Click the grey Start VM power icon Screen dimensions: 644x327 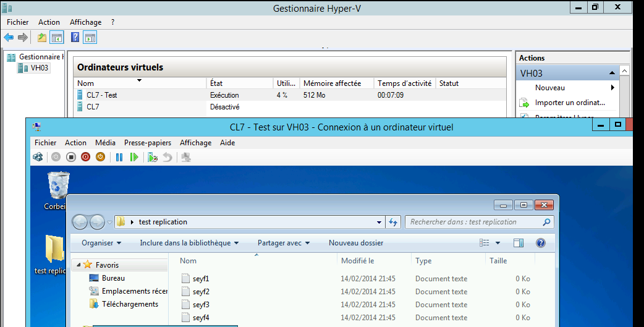(56, 157)
